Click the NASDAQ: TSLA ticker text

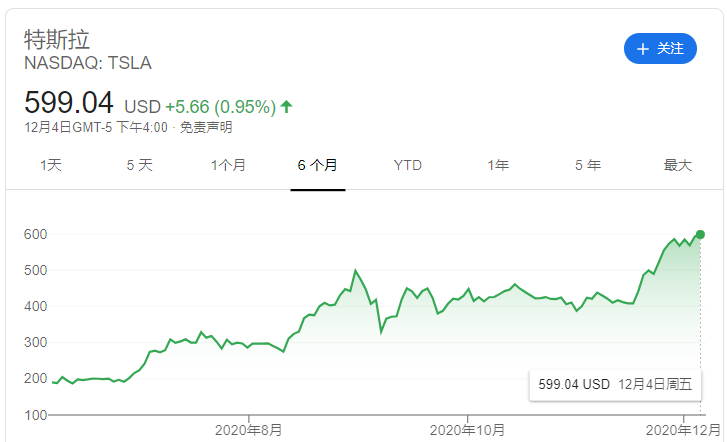pos(87,64)
